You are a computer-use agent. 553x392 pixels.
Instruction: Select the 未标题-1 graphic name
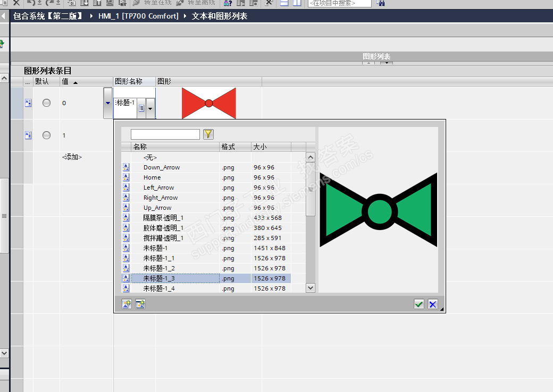pyautogui.click(x=155, y=248)
